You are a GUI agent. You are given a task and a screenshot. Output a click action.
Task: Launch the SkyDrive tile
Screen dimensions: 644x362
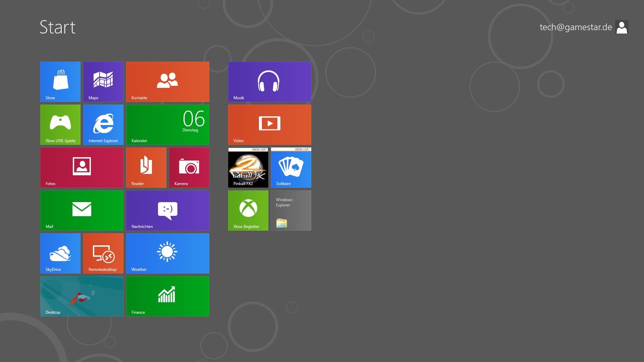pyautogui.click(x=60, y=253)
